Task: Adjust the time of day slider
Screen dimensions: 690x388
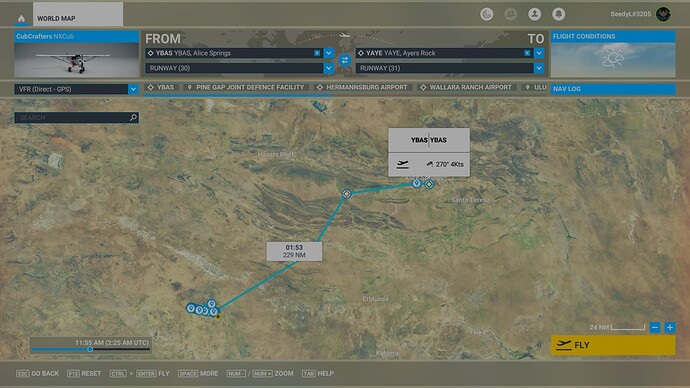Action: pos(90,349)
